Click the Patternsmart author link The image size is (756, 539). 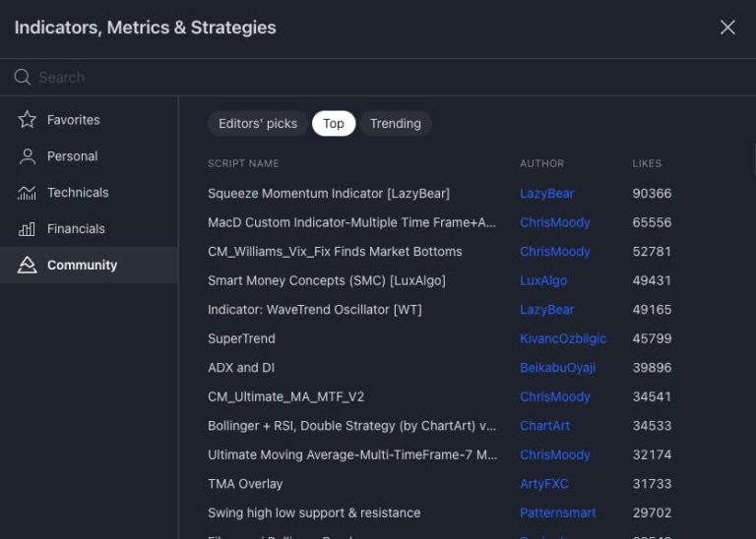coord(558,513)
